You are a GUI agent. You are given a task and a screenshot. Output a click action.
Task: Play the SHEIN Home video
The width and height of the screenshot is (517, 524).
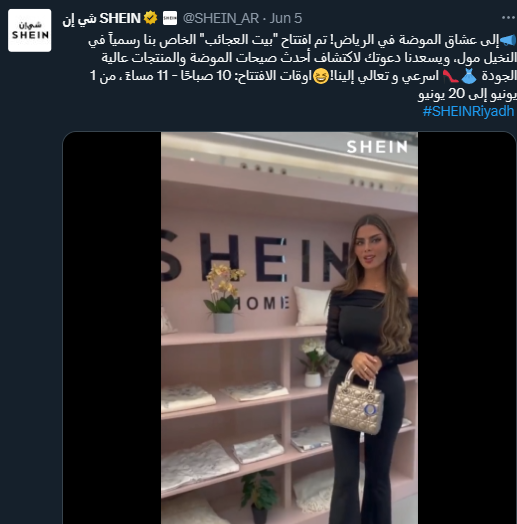[289, 328]
